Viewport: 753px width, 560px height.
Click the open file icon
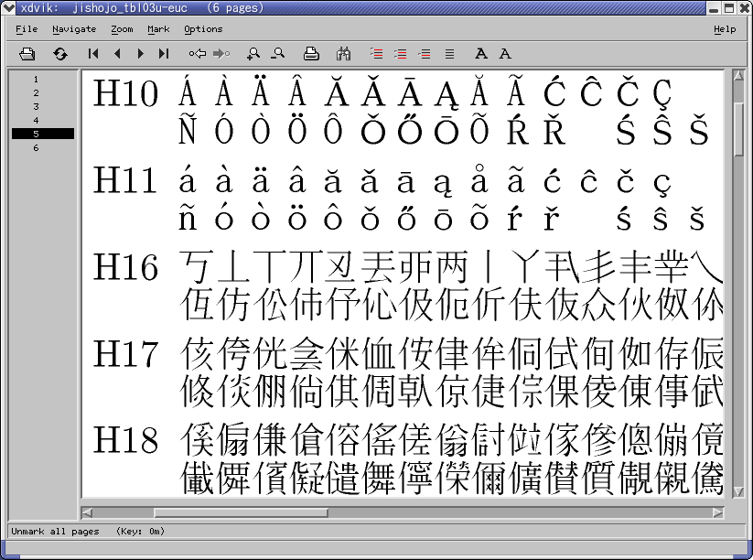point(27,54)
